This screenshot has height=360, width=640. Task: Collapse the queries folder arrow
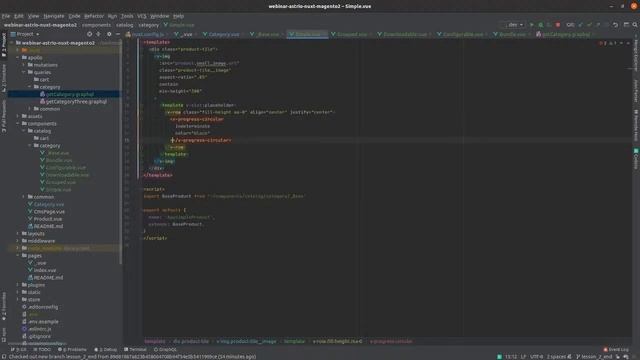pyautogui.click(x=24, y=72)
